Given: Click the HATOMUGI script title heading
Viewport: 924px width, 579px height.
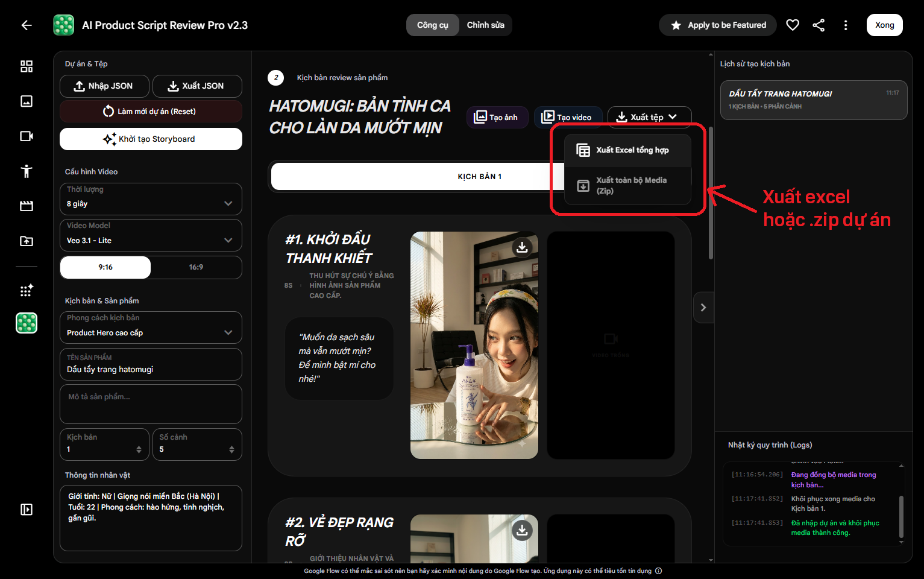Looking at the screenshot, I should tap(360, 117).
